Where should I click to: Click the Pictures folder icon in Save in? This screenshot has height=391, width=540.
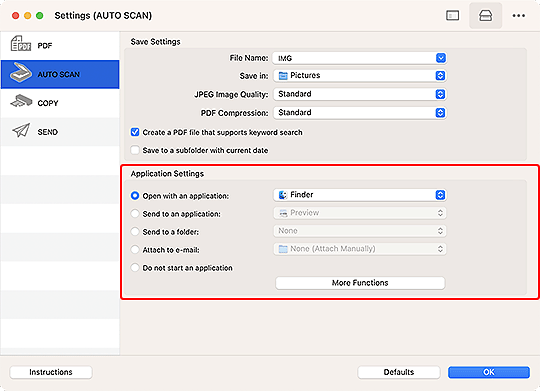[283, 76]
